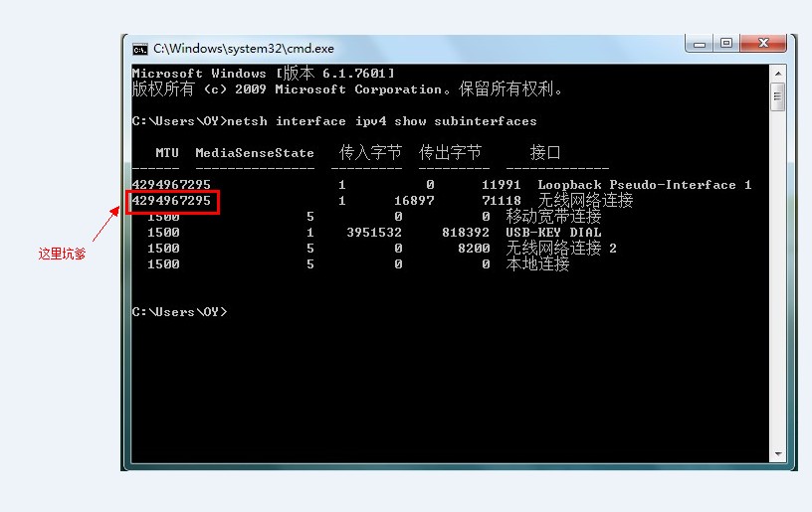Maximize the command prompt window
812x512 pixels.
(726, 44)
